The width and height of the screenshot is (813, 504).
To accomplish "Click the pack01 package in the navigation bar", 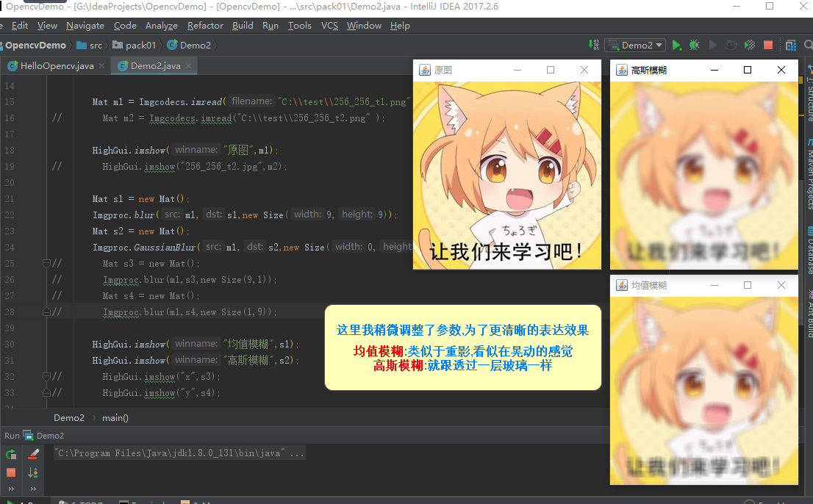I will pyautogui.click(x=135, y=45).
